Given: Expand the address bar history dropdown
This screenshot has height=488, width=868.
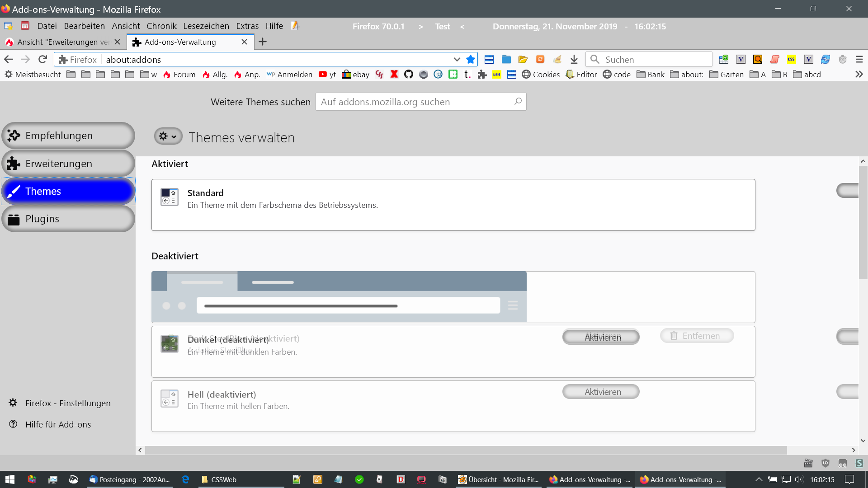Looking at the screenshot, I should [457, 59].
